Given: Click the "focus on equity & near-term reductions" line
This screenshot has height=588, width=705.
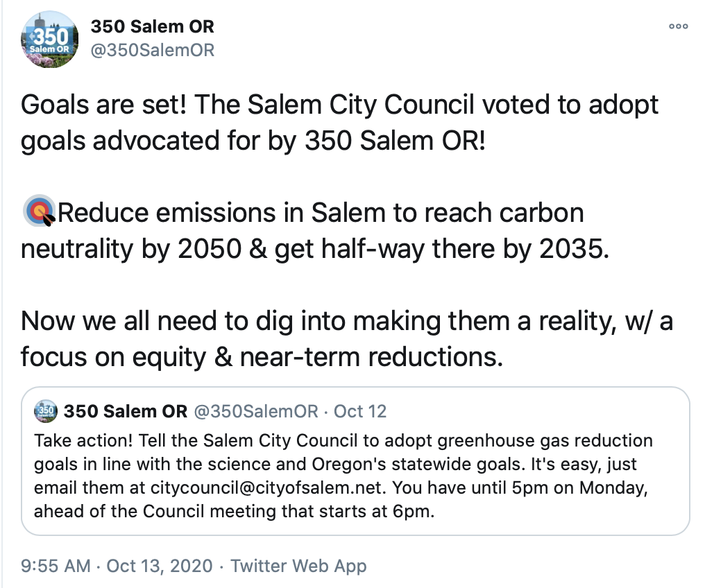Looking at the screenshot, I should (x=260, y=357).
